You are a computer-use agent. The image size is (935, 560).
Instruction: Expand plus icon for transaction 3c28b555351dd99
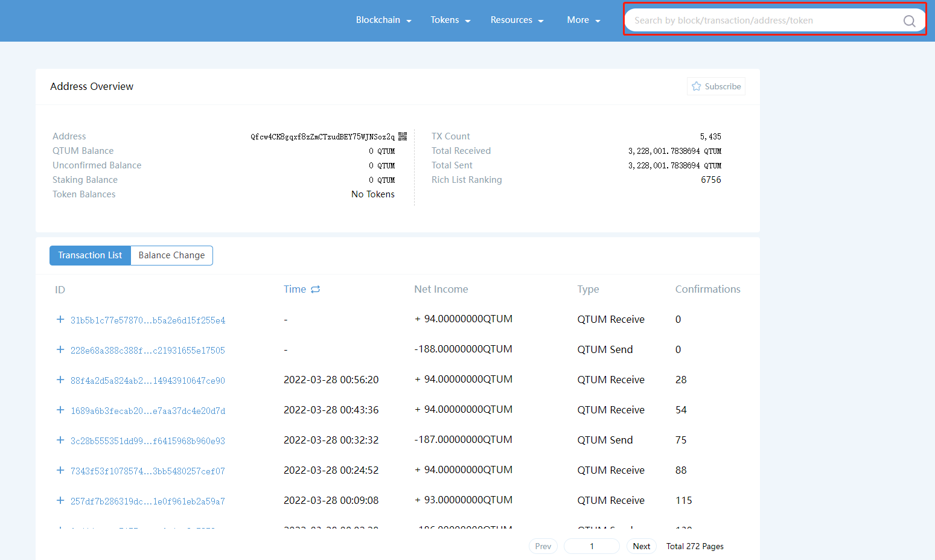tap(60, 440)
